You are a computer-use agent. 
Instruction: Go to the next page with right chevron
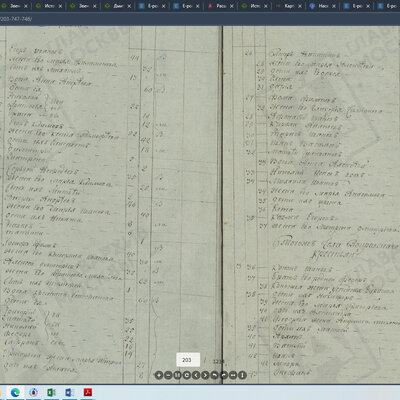[205, 375]
